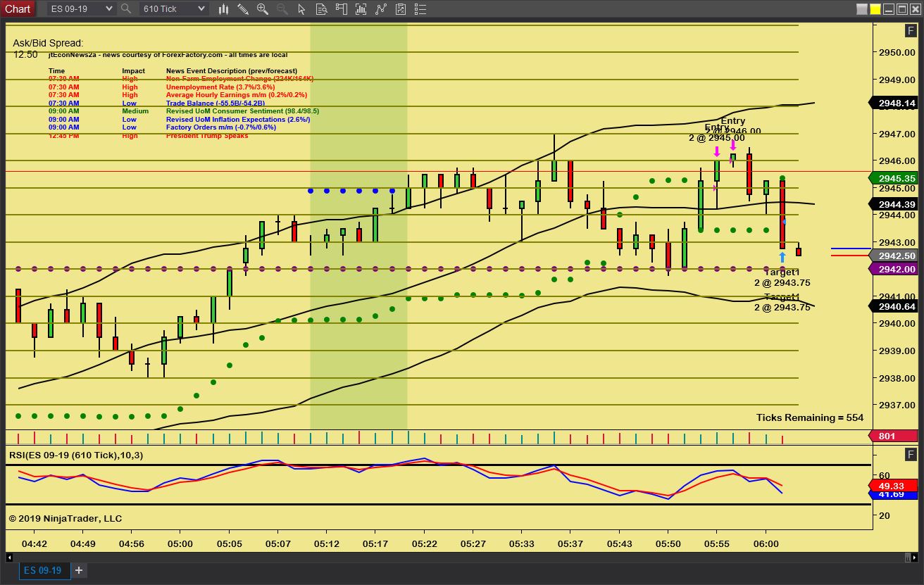Open the Chart menu button
Screen dimensions: 924x585
click(18, 8)
